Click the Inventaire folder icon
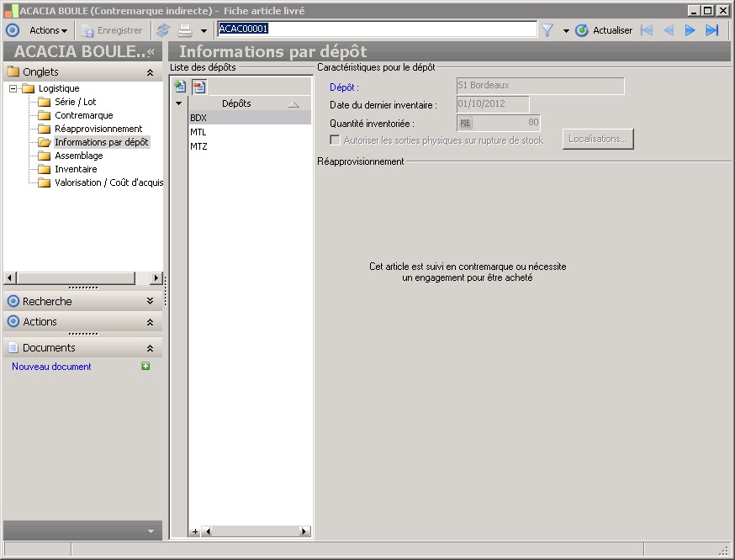The height and width of the screenshot is (560, 735). 44,169
